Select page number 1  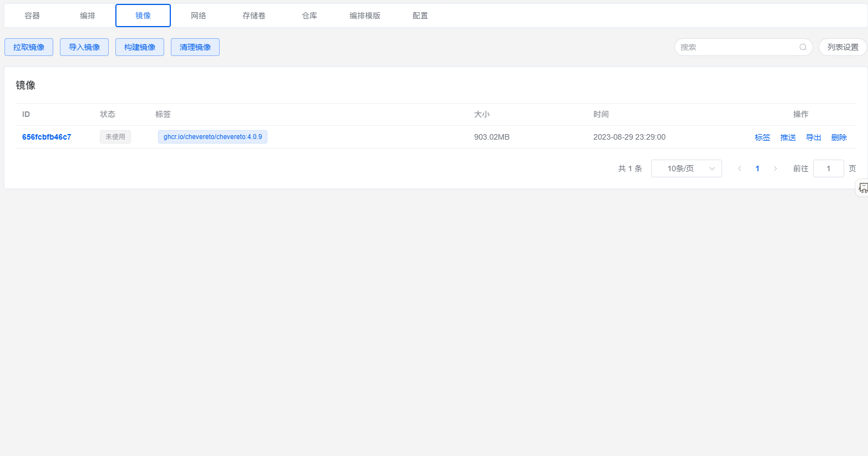pos(757,168)
